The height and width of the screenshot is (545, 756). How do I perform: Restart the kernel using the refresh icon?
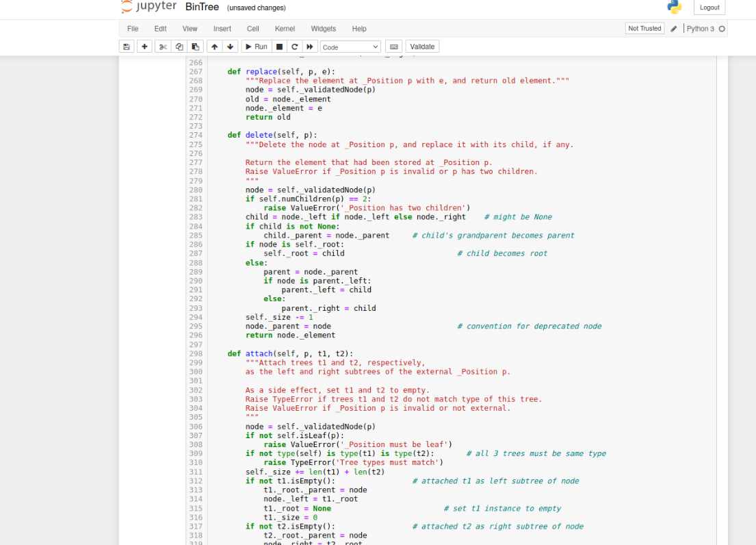point(296,46)
